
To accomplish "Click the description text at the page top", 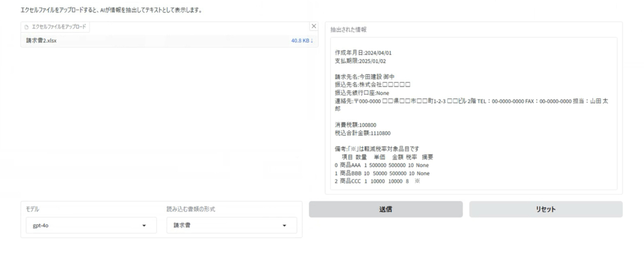I will pos(111,10).
